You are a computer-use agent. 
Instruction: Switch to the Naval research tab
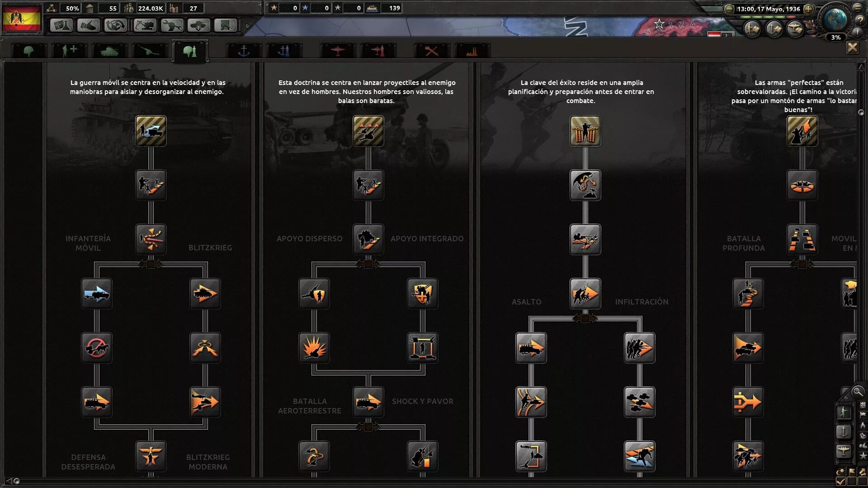(x=244, y=51)
